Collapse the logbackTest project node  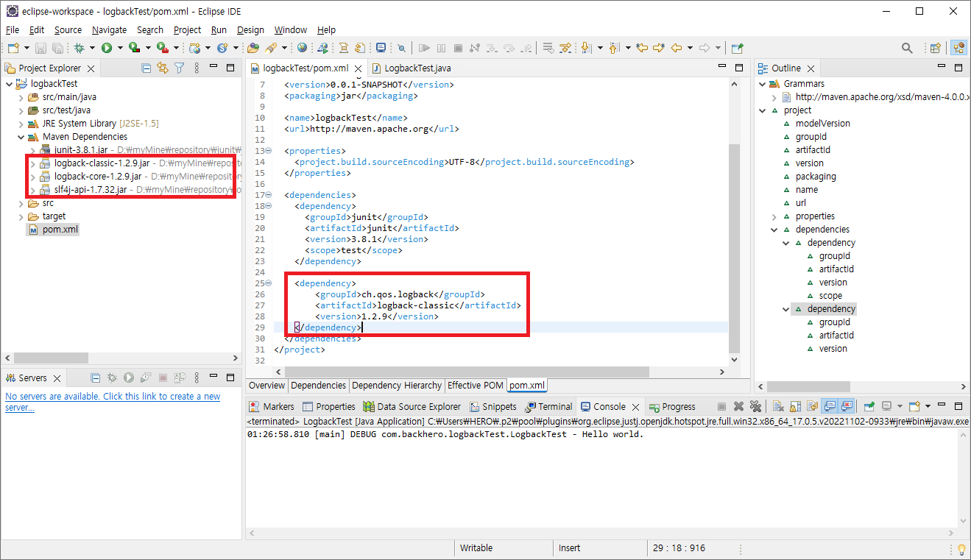coord(9,84)
